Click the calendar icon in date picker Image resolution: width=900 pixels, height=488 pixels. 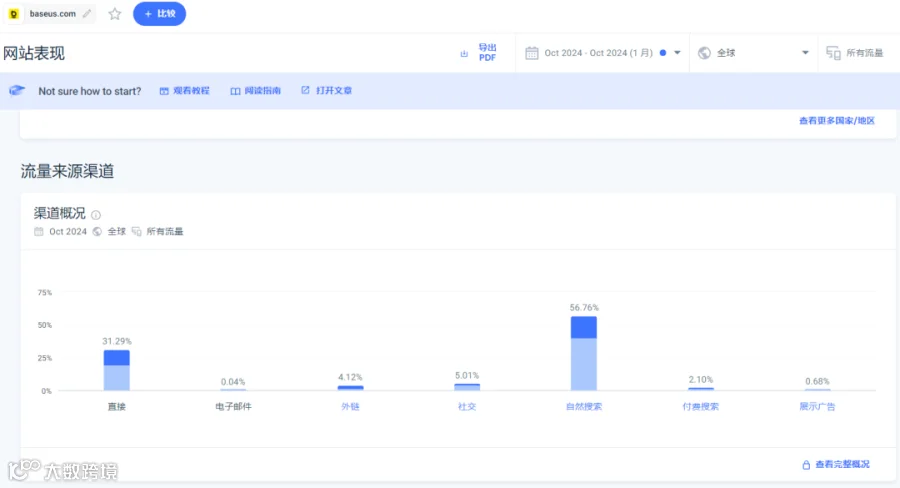coord(532,53)
